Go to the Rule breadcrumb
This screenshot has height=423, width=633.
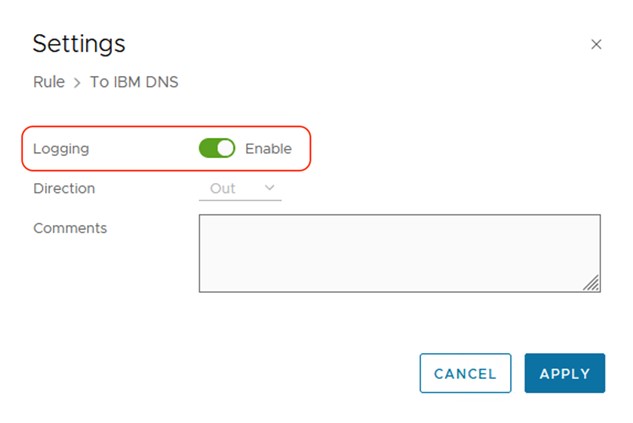(49, 82)
